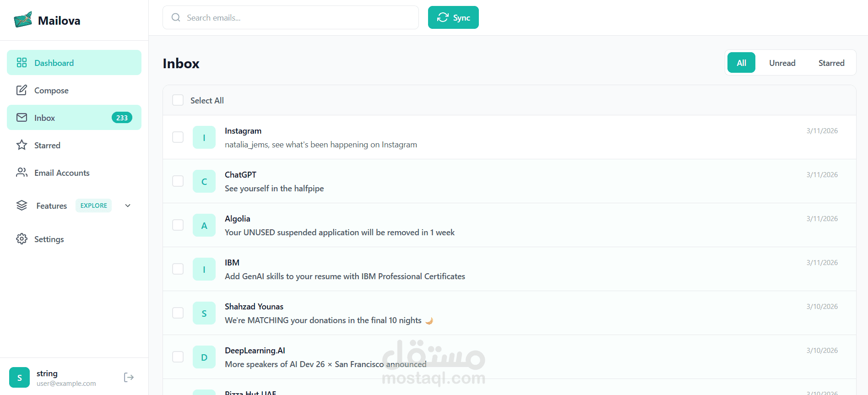Viewport: 868px width, 395px height.
Task: Click the "string" username
Action: (47, 373)
